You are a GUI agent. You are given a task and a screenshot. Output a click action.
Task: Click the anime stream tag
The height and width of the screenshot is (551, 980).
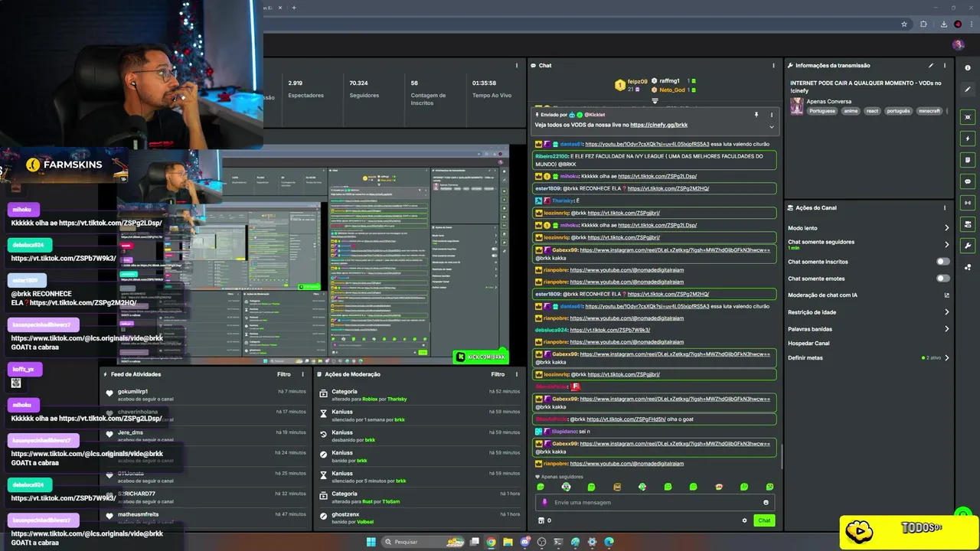851,111
